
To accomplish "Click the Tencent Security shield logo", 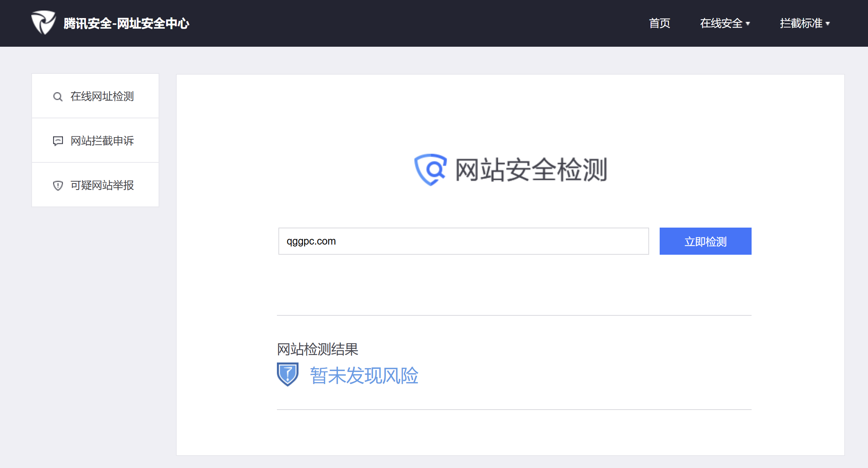I will coord(43,23).
